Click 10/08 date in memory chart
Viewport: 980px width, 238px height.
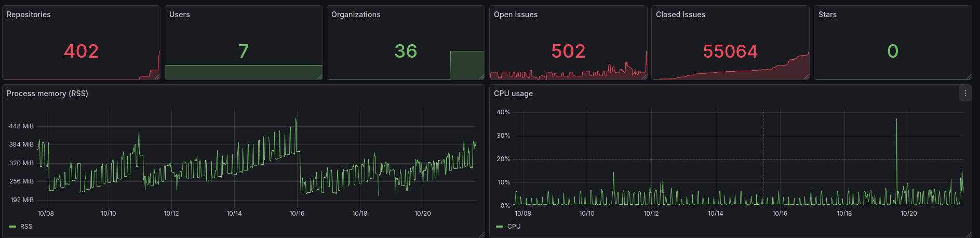(x=46, y=214)
